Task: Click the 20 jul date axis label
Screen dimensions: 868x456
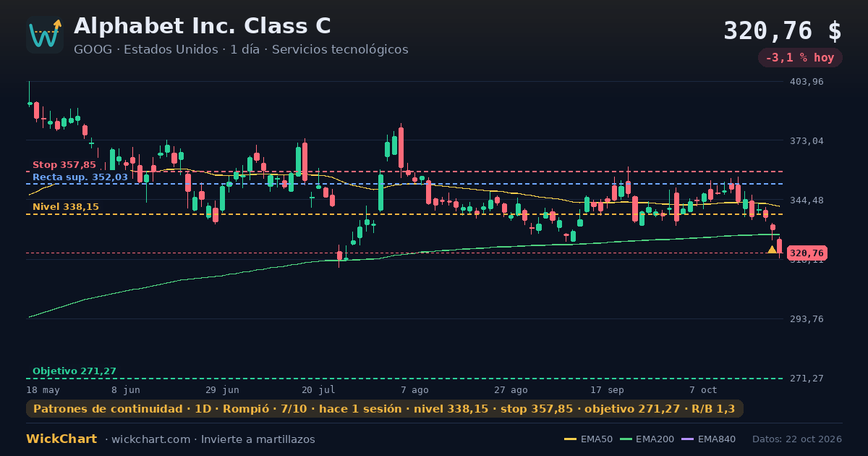Action: [x=318, y=390]
